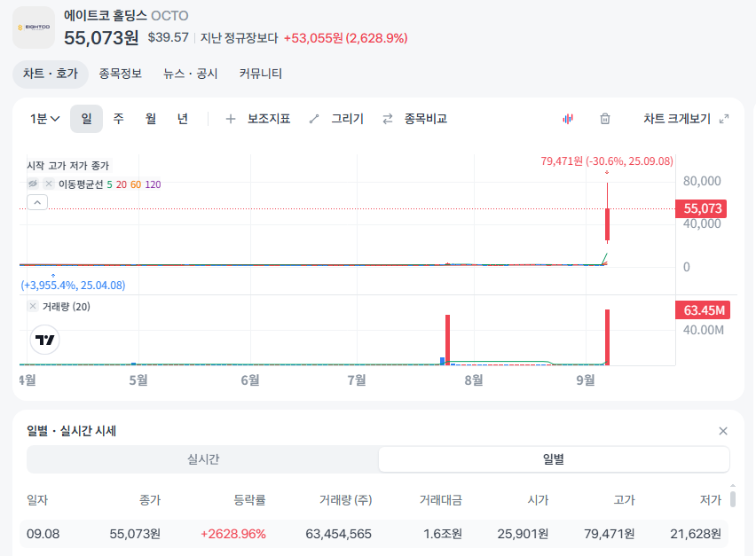Select the 120-day moving average label
The image size is (756, 556).
153,184
